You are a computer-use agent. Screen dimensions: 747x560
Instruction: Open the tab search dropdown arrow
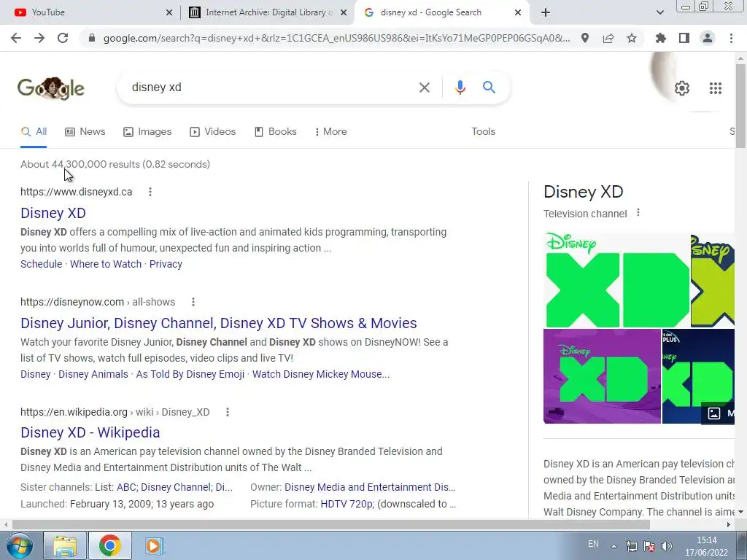pyautogui.click(x=659, y=12)
